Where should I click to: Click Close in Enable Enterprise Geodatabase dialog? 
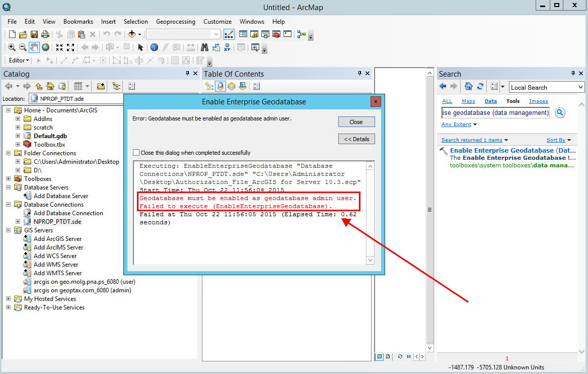coord(356,121)
